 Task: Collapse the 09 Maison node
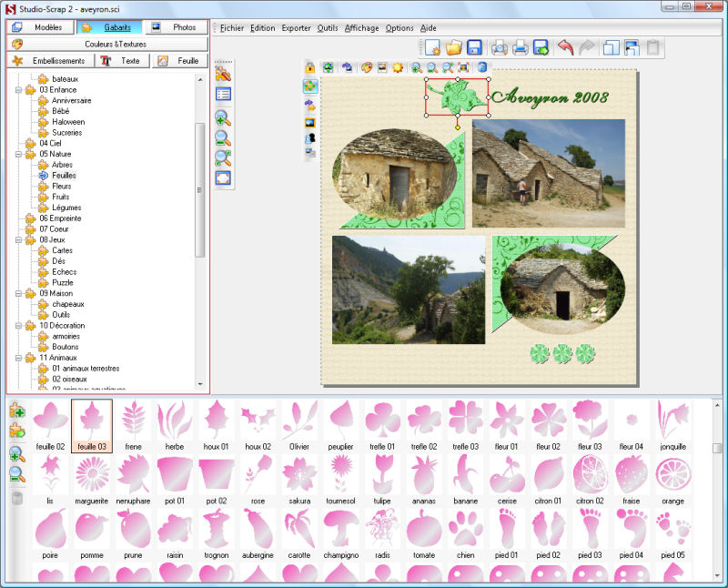click(18, 293)
